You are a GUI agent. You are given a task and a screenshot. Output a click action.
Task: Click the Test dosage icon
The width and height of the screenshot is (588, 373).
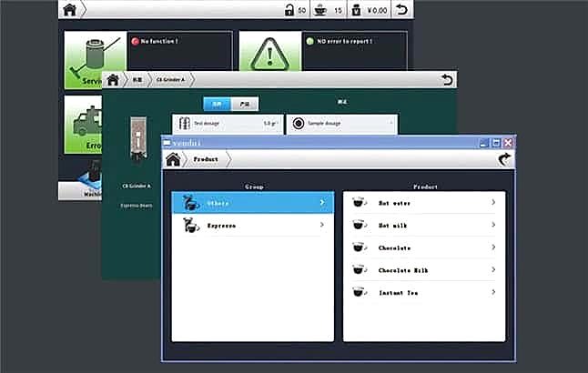[x=185, y=124]
